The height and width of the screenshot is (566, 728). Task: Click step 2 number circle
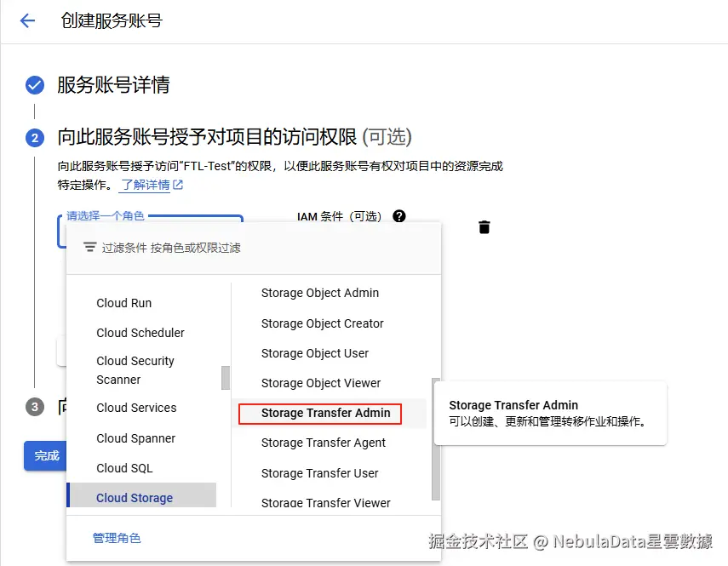[35, 138]
